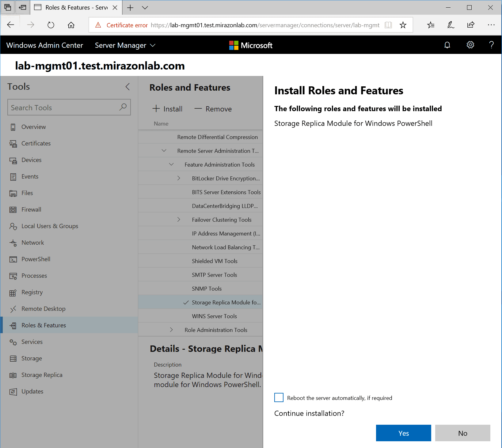
Task: Click the Registry icon in sidebar
Action: click(13, 293)
